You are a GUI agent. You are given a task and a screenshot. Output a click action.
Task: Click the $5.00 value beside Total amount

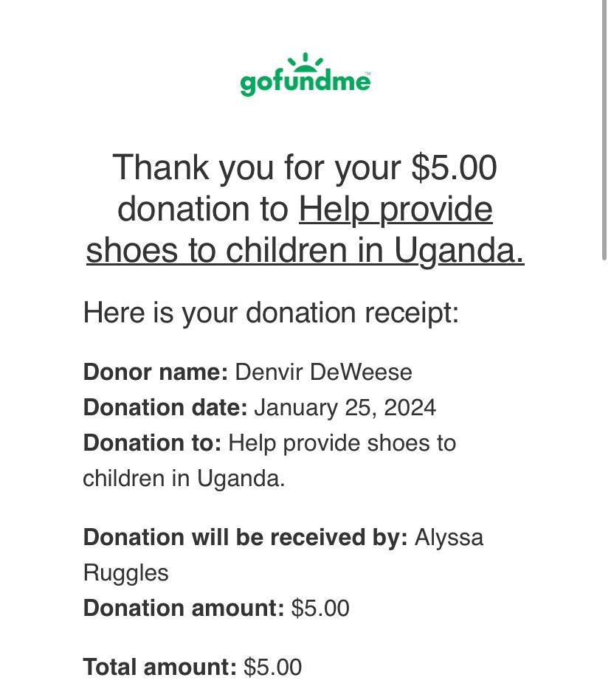click(x=272, y=667)
